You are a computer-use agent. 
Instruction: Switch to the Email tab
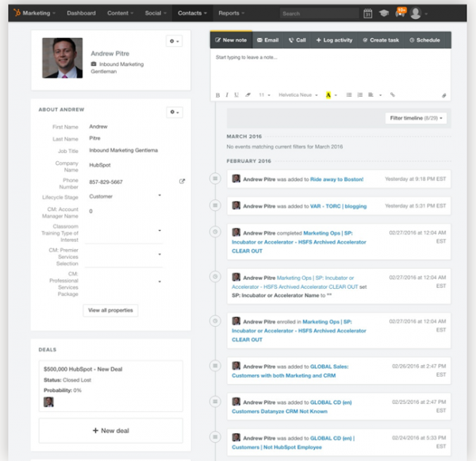(268, 40)
